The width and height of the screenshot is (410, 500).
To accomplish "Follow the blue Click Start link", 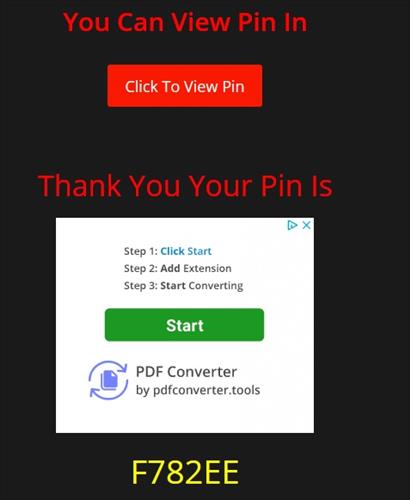I will [x=186, y=251].
